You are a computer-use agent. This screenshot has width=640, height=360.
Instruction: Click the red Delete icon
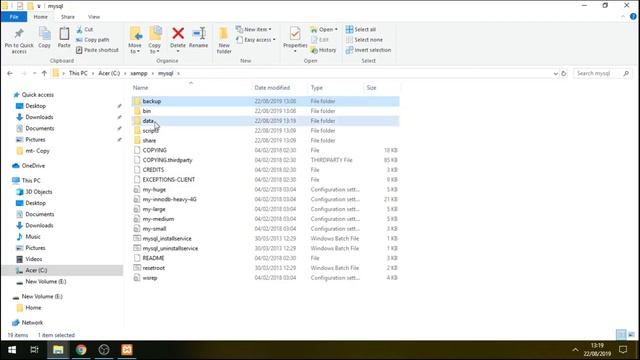(x=178, y=33)
